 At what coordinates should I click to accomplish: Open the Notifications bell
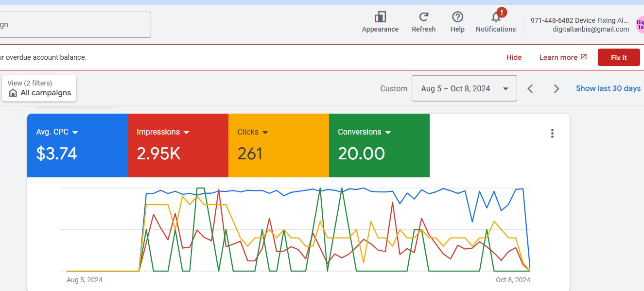pyautogui.click(x=496, y=18)
